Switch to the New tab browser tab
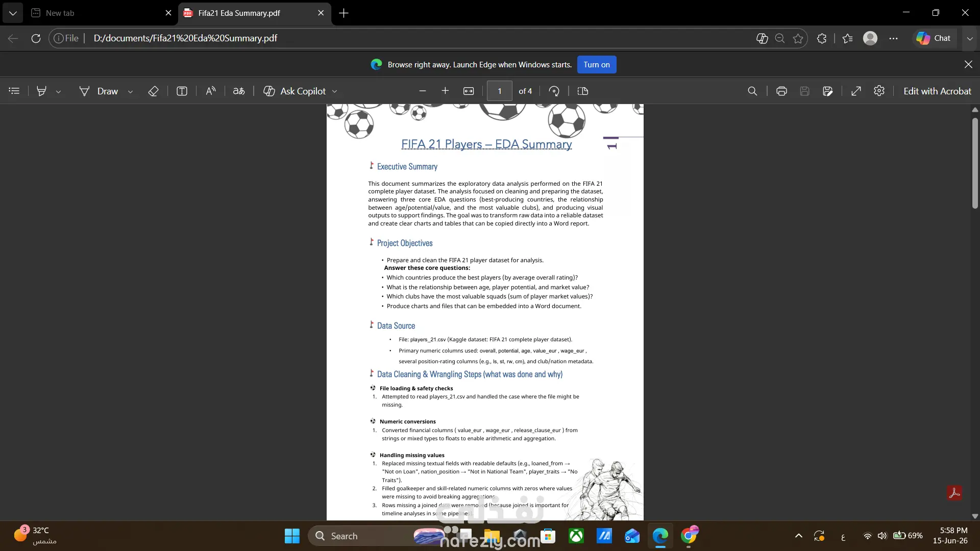 [101, 13]
